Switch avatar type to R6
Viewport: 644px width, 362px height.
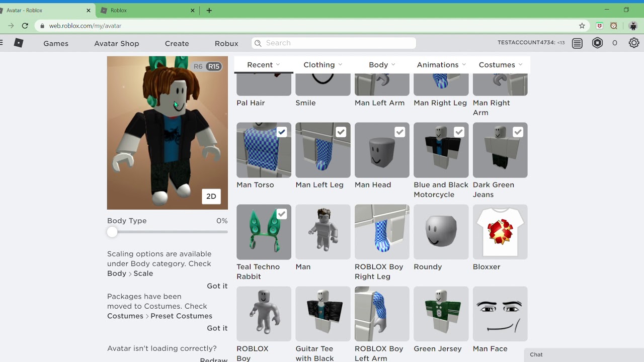tap(198, 66)
